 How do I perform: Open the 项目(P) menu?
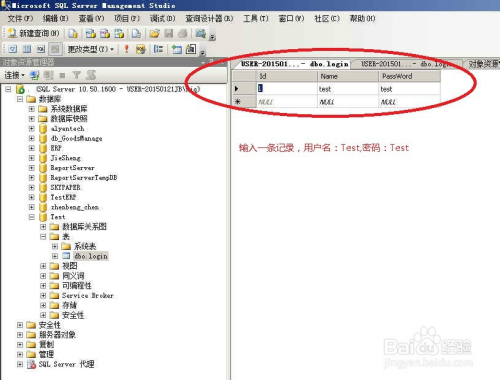127,18
